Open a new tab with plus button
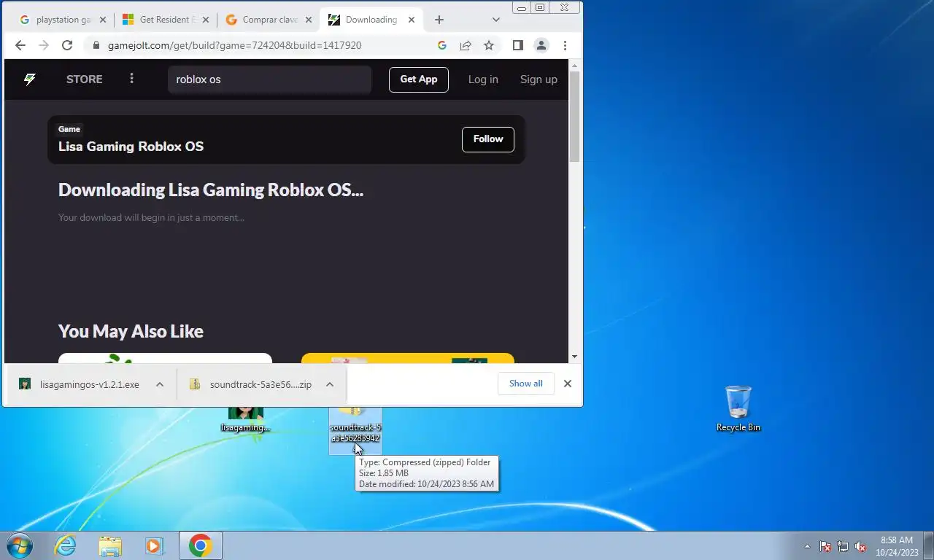This screenshot has height=560, width=934. (x=439, y=20)
